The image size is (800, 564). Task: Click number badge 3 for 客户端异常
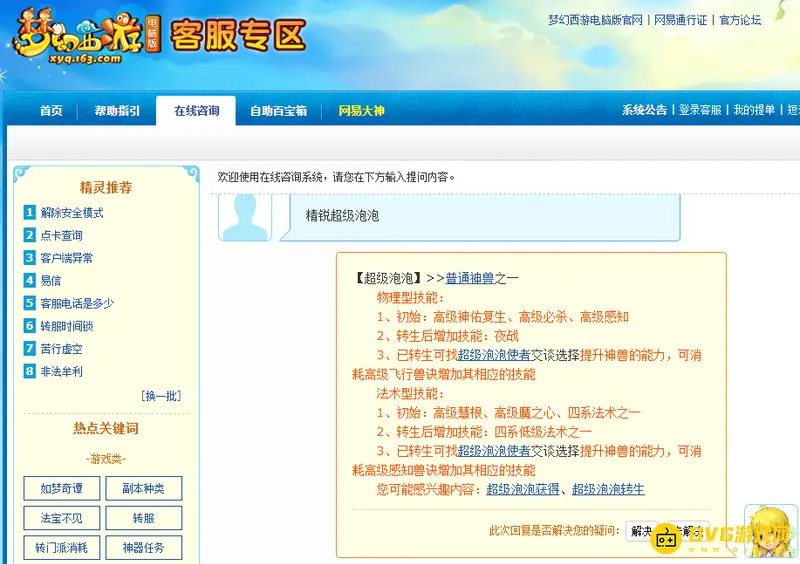[x=30, y=257]
